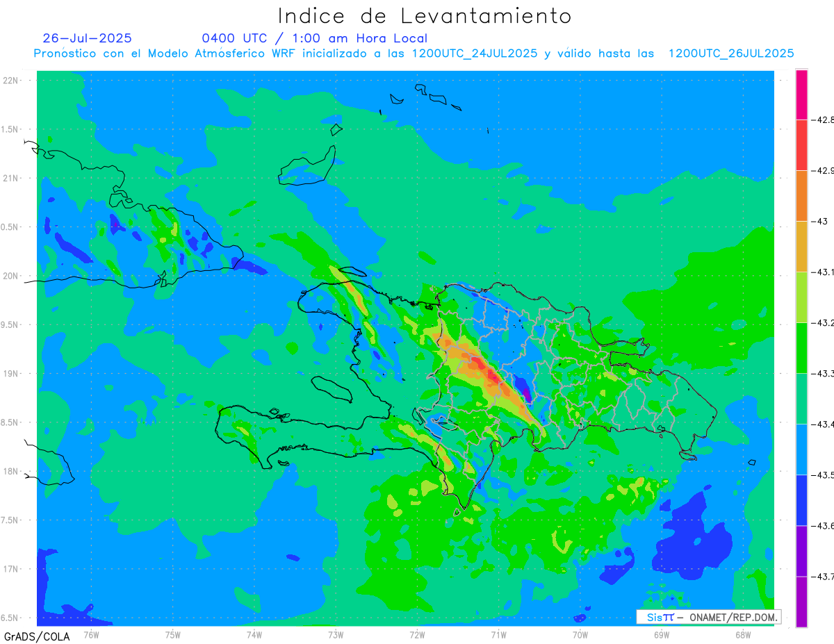Click the "69W" longitude label
This screenshot has width=834, height=644.
tap(662, 634)
